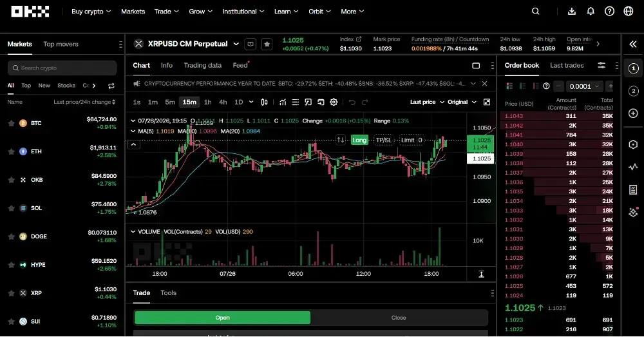Open the Trading data tab

pyautogui.click(x=202, y=65)
